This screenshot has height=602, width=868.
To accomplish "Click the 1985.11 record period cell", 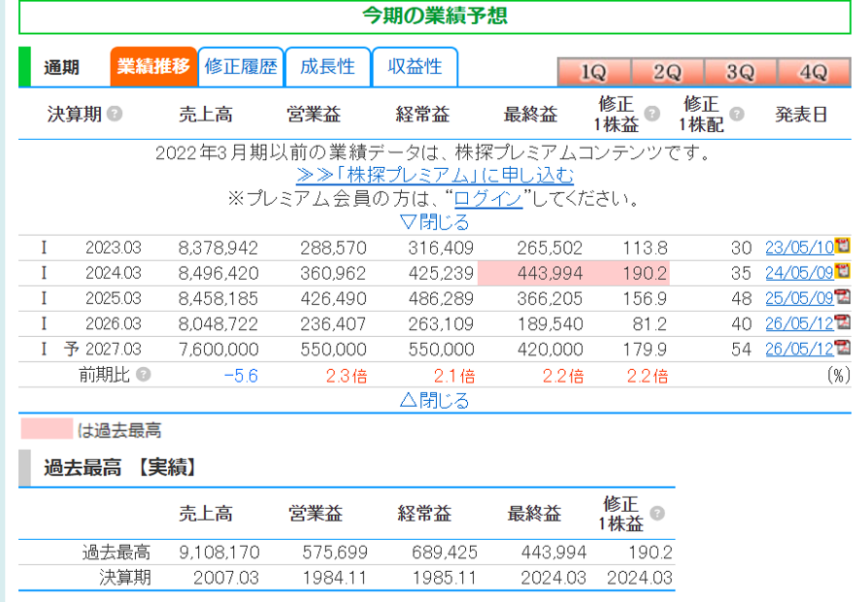I will (444, 578).
